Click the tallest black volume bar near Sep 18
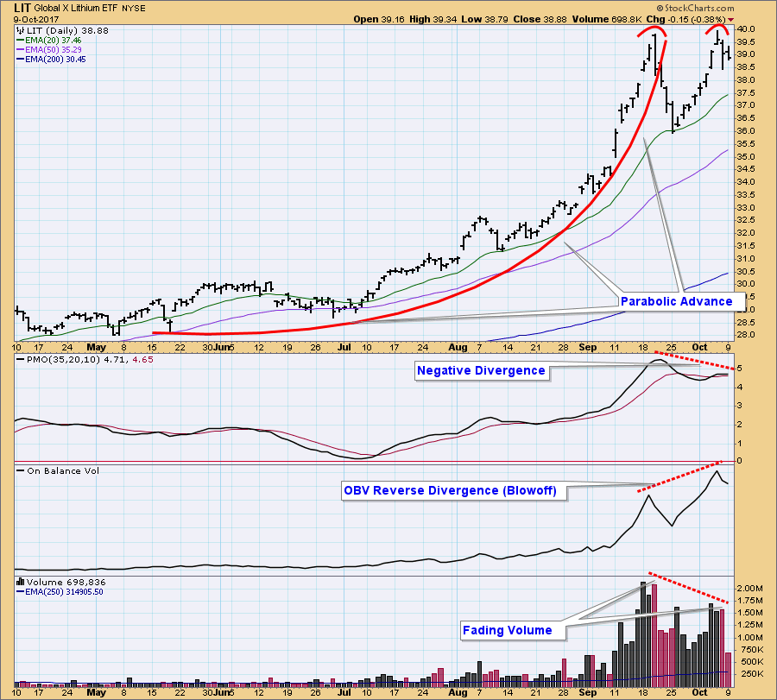Image resolution: width=777 pixels, height=700 pixels. (643, 634)
